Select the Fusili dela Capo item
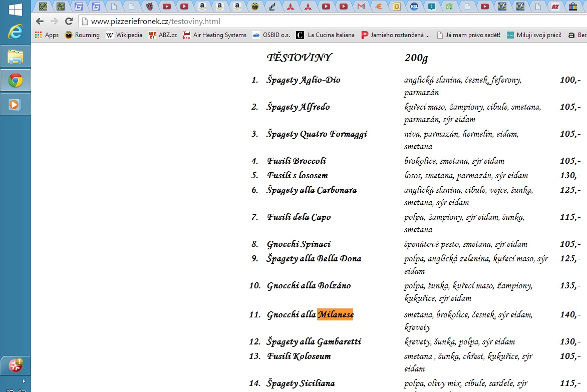The image size is (587, 392). [x=299, y=217]
